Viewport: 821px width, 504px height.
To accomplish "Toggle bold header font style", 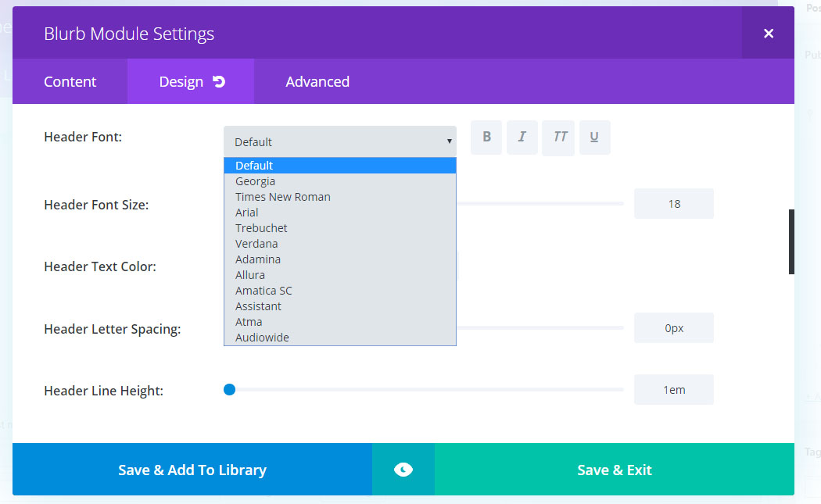I will (x=486, y=138).
